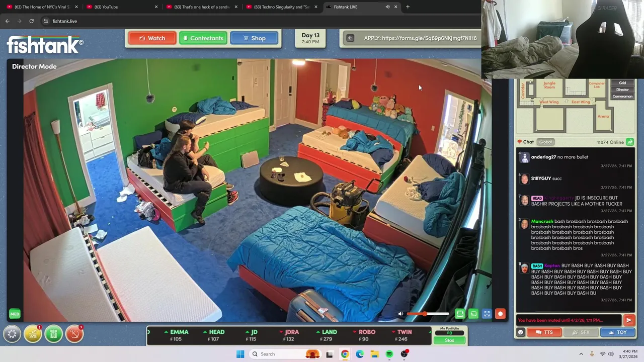Screen dimensions: 644x362
Task: Open the SFX message button
Action: pyautogui.click(x=580, y=332)
